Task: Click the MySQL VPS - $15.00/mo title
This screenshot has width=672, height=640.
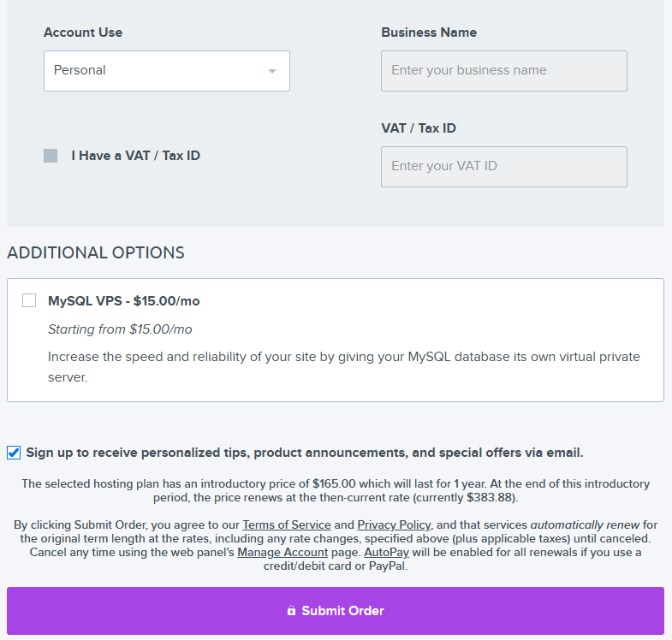Action: tap(124, 300)
